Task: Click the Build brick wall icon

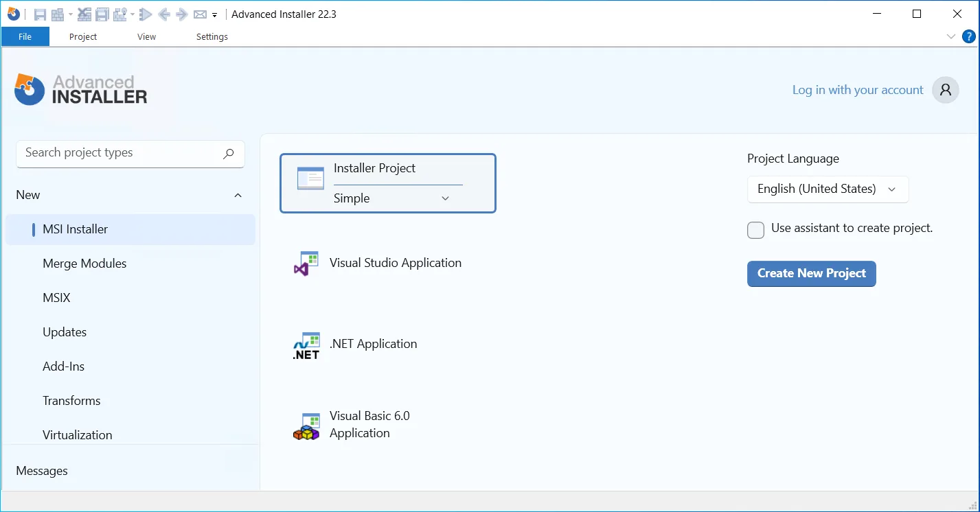Action: click(58, 14)
